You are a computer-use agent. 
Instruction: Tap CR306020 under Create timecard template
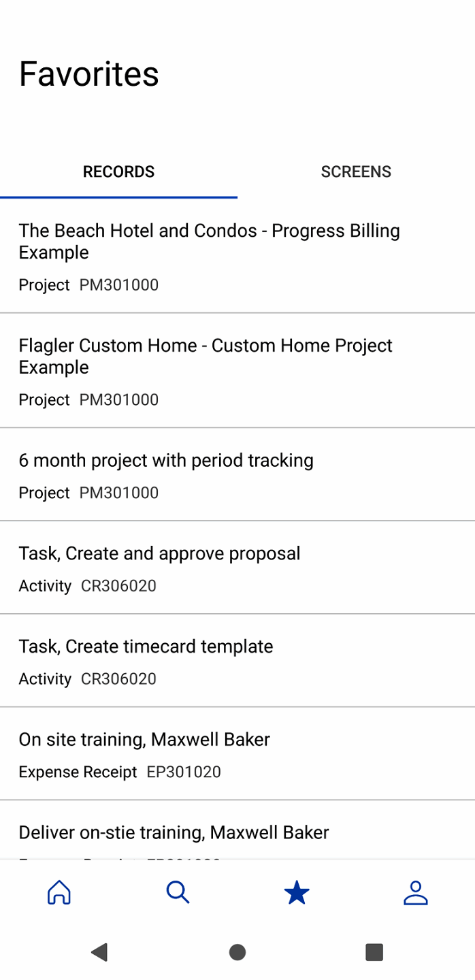[118, 679]
